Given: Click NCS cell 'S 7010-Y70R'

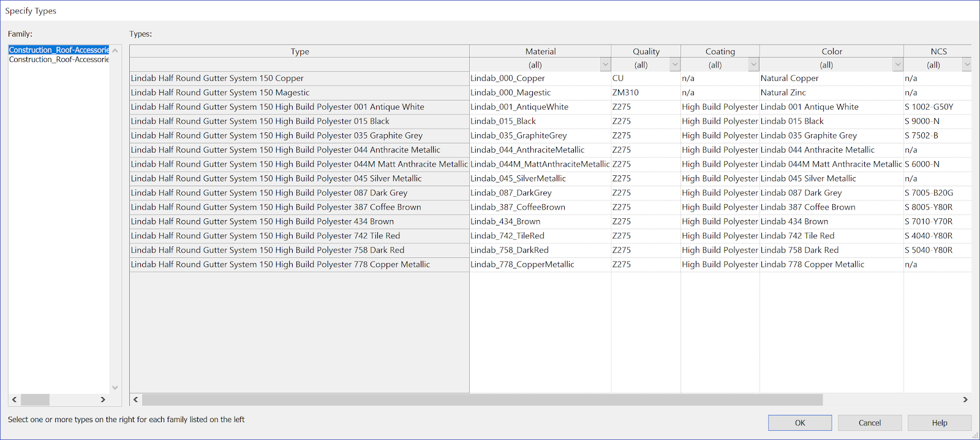Looking at the screenshot, I should 938,221.
